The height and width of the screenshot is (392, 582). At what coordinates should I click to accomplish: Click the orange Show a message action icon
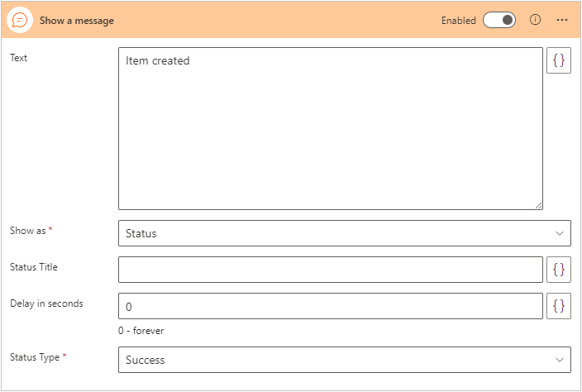point(21,20)
